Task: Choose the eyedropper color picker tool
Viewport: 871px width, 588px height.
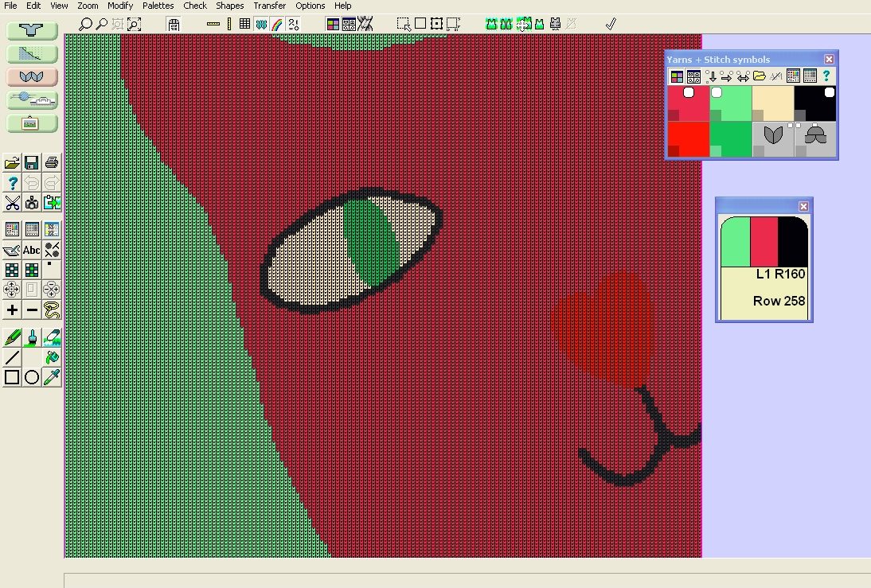Action: 52,377
